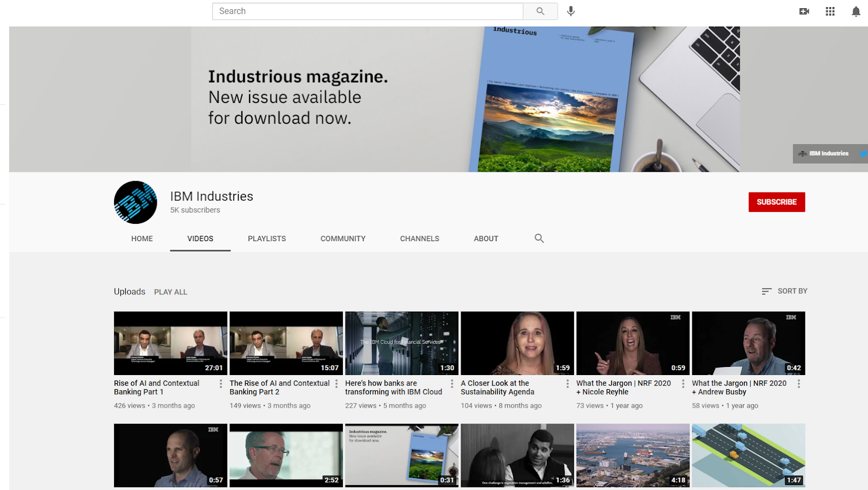Open the create video camera icon

[x=804, y=11]
